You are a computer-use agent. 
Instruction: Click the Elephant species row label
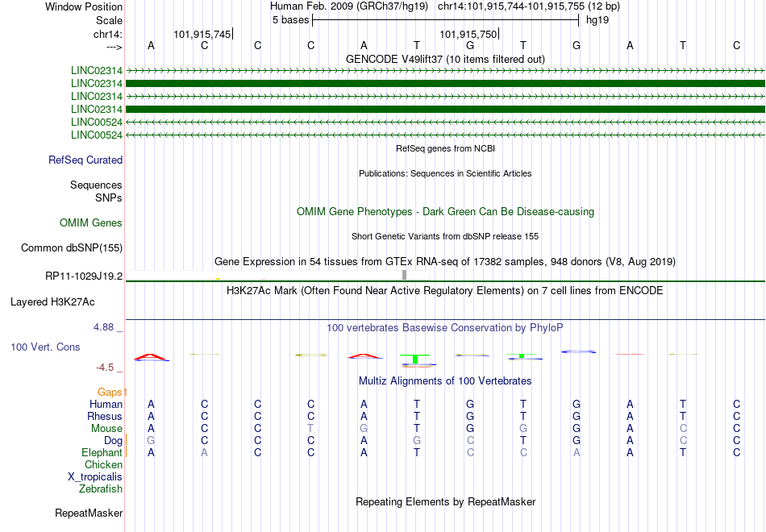[x=102, y=453]
